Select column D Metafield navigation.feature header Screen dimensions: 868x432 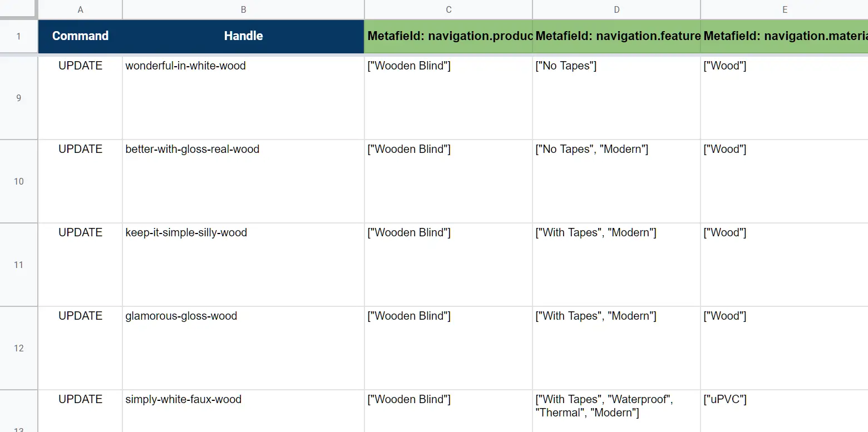click(617, 9)
